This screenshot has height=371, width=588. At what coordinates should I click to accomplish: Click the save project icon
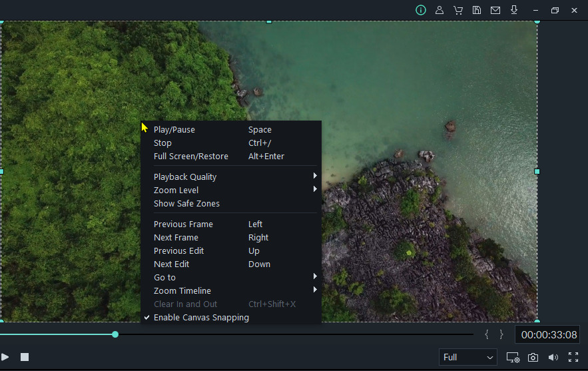coord(477,10)
